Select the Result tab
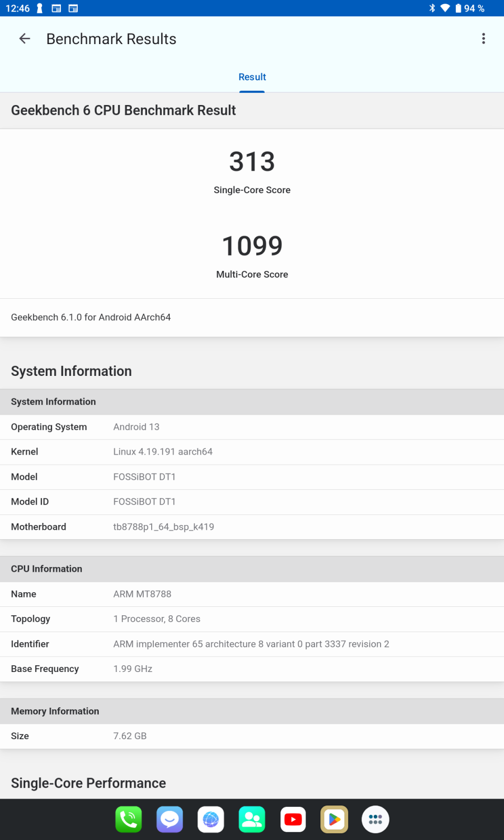The height and width of the screenshot is (840, 504). pos(252,77)
